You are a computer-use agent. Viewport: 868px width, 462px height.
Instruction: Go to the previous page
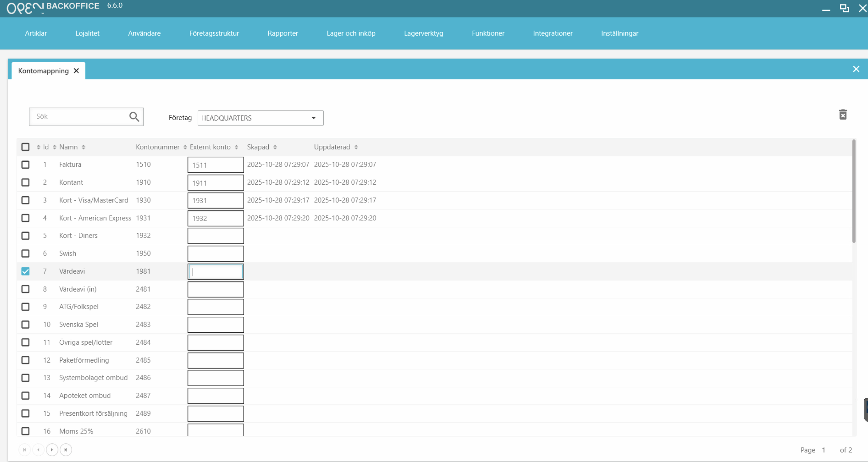[38, 449]
